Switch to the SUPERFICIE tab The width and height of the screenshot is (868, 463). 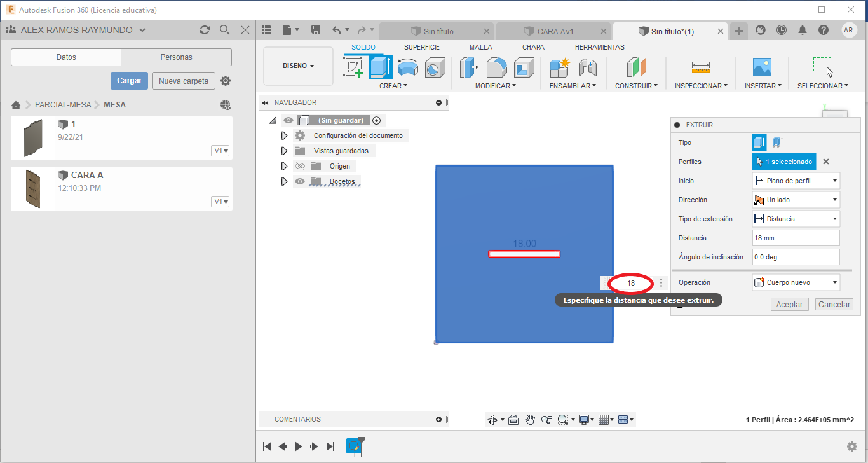tap(422, 47)
